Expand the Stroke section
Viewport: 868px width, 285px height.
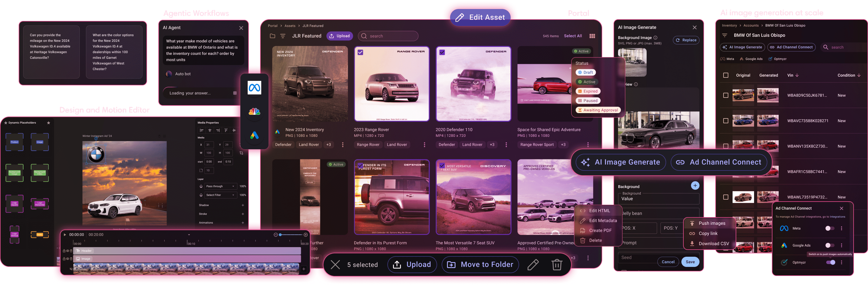tap(243, 214)
